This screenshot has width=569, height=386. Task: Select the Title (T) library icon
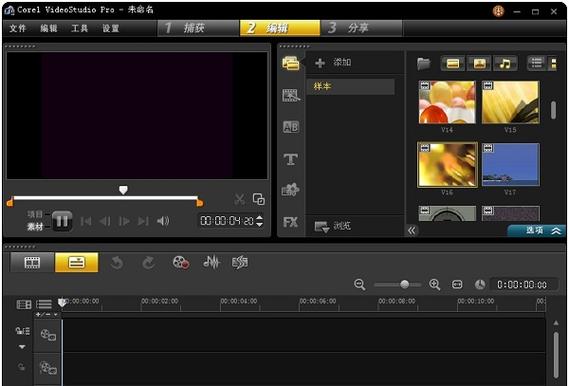(x=291, y=159)
